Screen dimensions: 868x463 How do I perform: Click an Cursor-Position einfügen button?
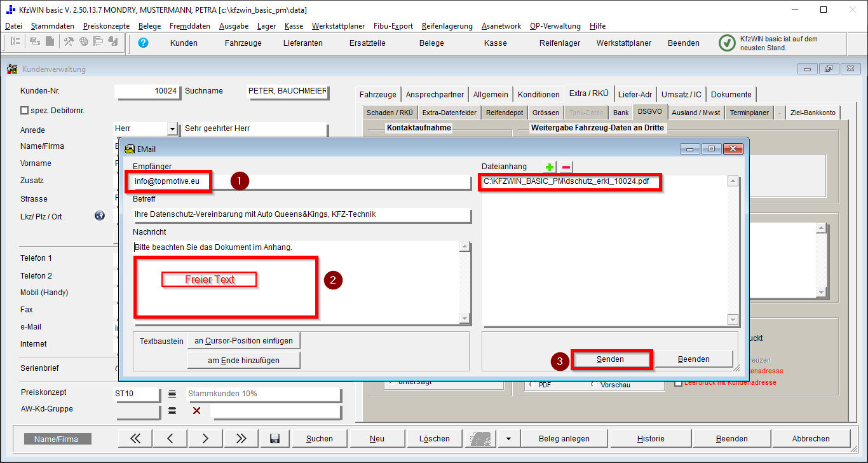244,341
